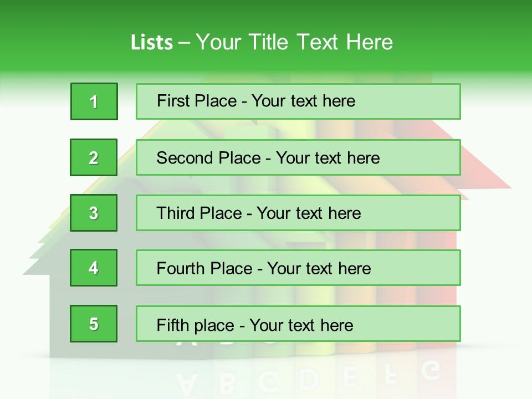The image size is (532, 399).
Task: Select the reflected letter C at bottom
Action: pos(269,381)
